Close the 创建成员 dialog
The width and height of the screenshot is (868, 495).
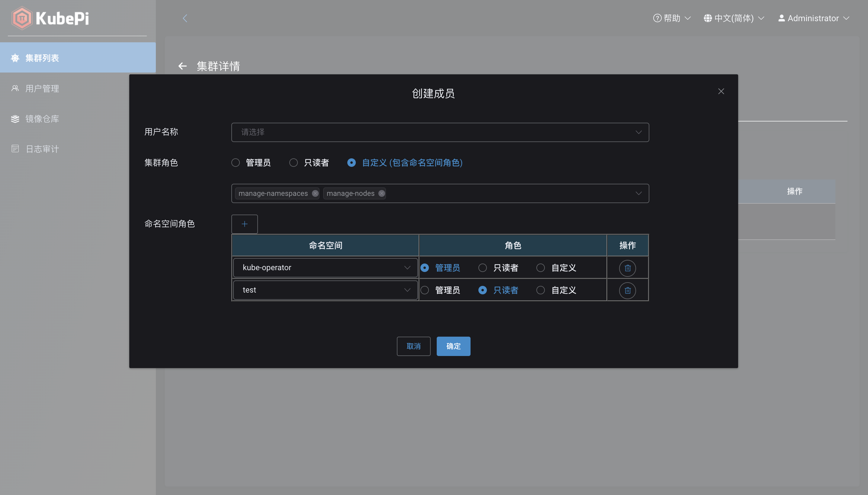pyautogui.click(x=721, y=91)
